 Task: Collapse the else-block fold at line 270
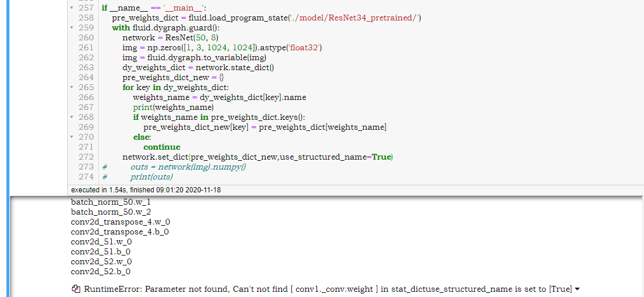point(72,137)
